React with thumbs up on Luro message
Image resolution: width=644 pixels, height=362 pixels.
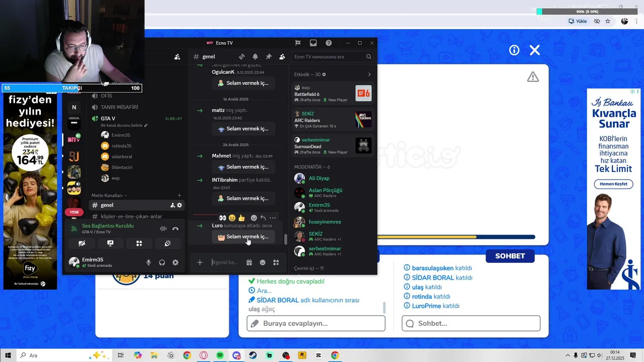pos(242,218)
